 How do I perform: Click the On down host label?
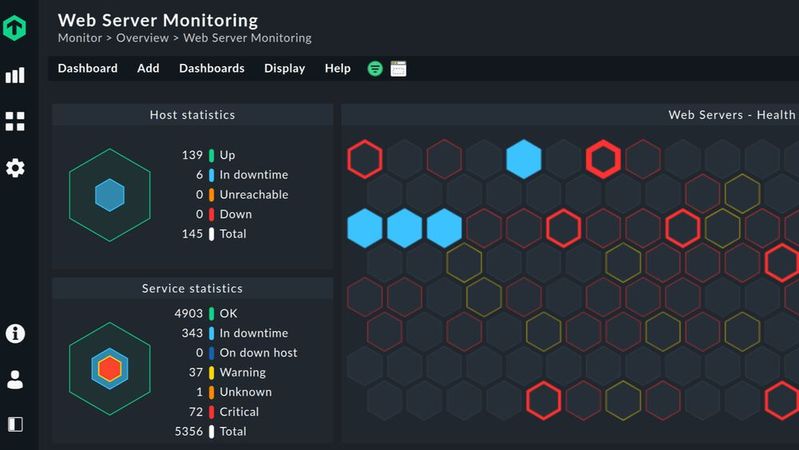[x=258, y=353]
